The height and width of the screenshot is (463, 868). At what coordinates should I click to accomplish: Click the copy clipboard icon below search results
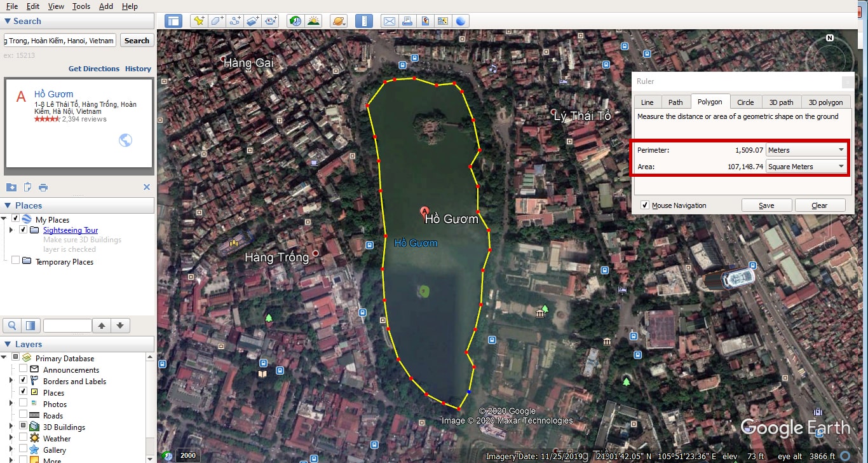[27, 187]
